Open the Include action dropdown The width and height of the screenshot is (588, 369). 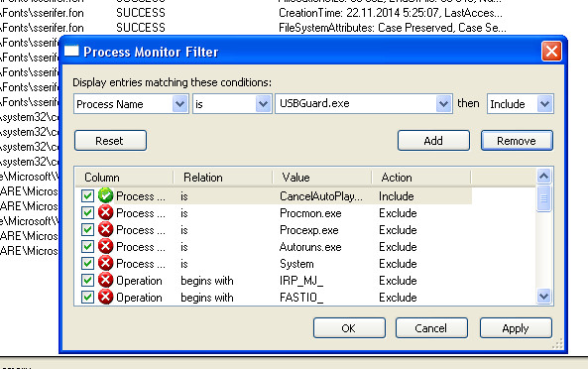tap(545, 104)
